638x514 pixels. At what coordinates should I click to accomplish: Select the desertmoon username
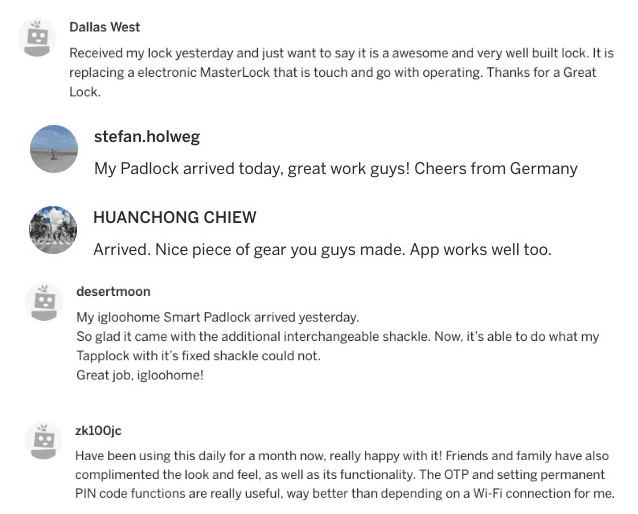tap(113, 292)
